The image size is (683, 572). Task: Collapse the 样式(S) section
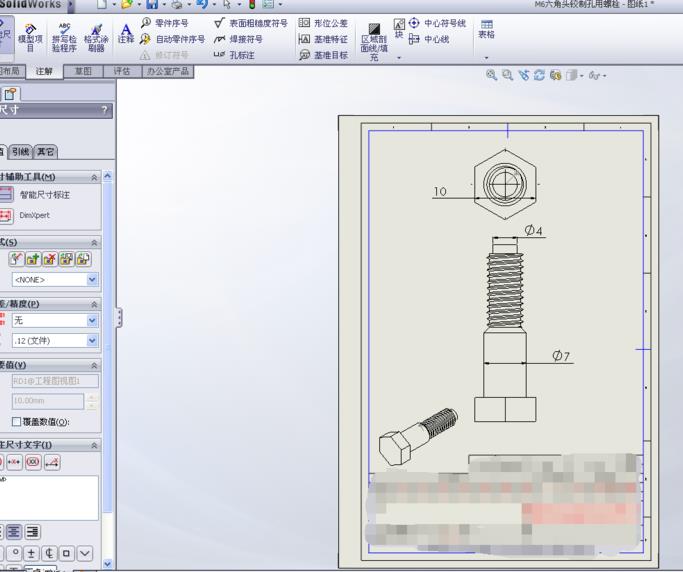point(94,243)
